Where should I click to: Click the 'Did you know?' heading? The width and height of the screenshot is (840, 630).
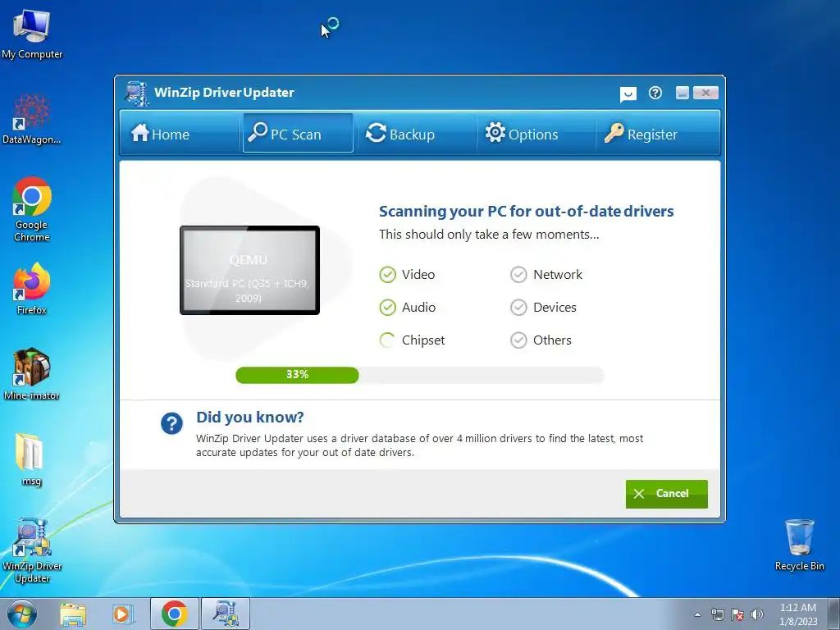coord(249,417)
